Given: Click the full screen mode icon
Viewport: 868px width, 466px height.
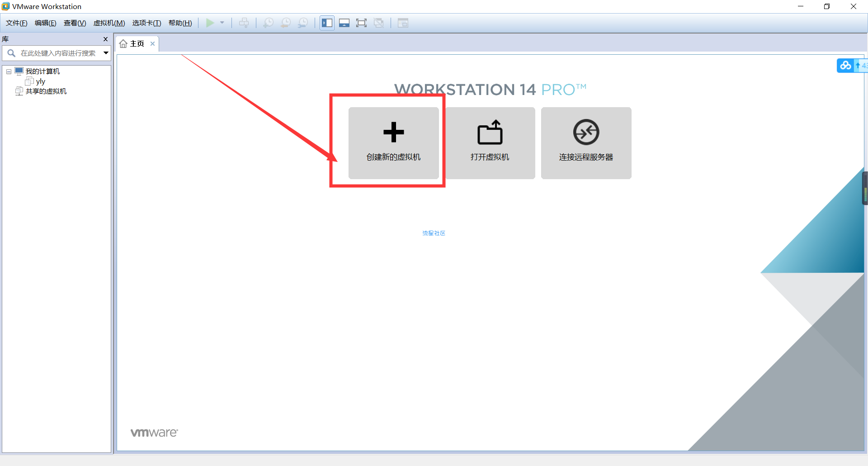Looking at the screenshot, I should click(361, 23).
